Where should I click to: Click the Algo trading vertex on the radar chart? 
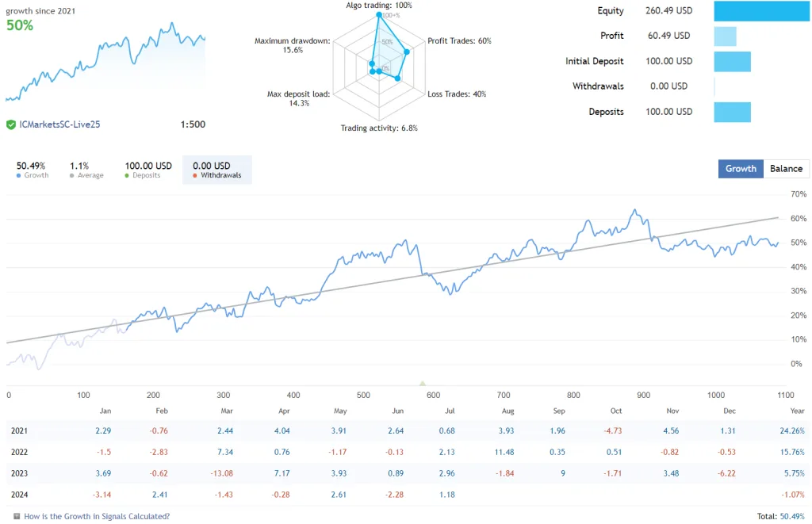379,13
